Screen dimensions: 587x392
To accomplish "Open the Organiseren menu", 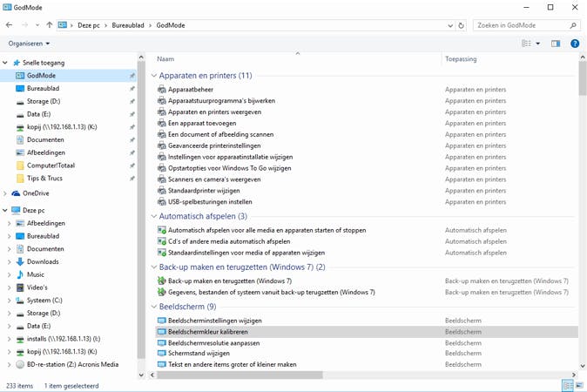I will coord(29,43).
